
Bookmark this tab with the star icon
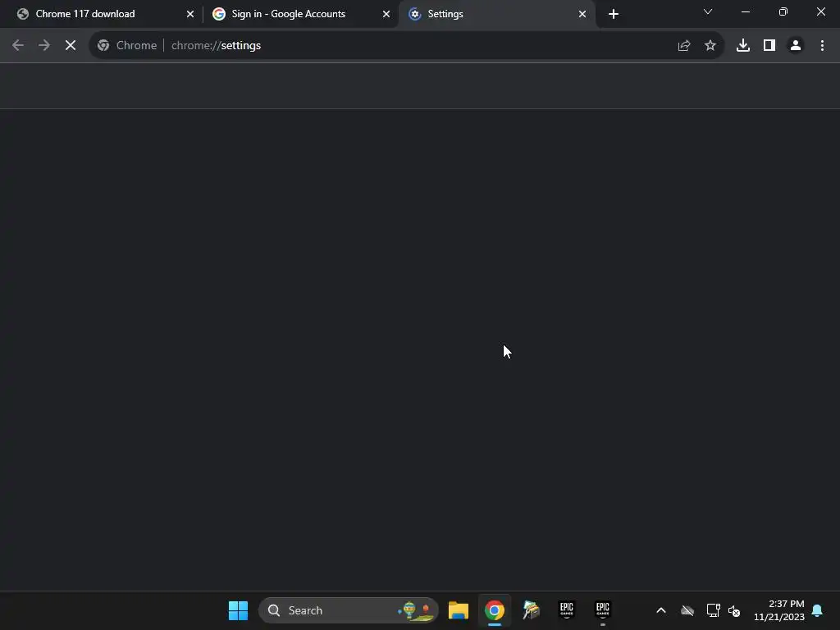[x=710, y=46]
